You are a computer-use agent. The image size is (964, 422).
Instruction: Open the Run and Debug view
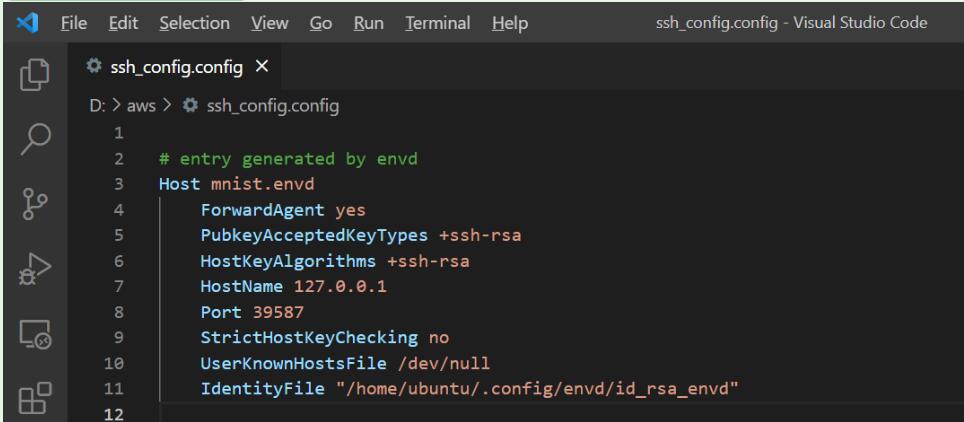34,269
